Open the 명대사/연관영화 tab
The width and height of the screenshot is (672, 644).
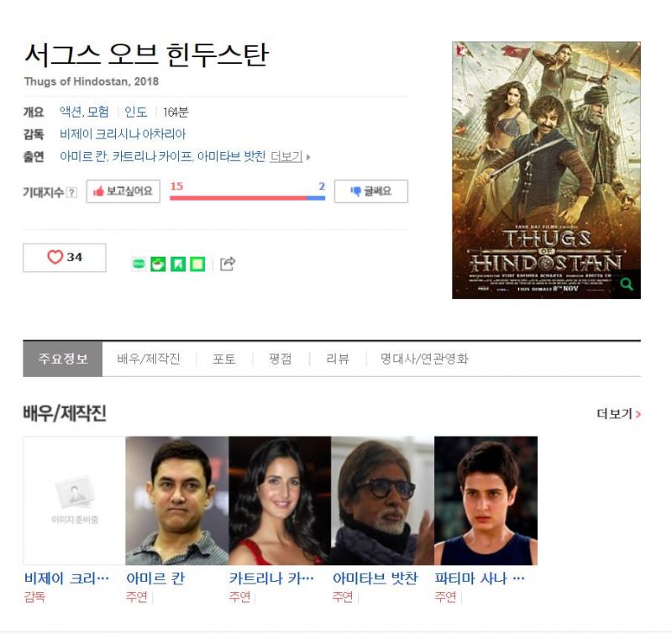(424, 359)
